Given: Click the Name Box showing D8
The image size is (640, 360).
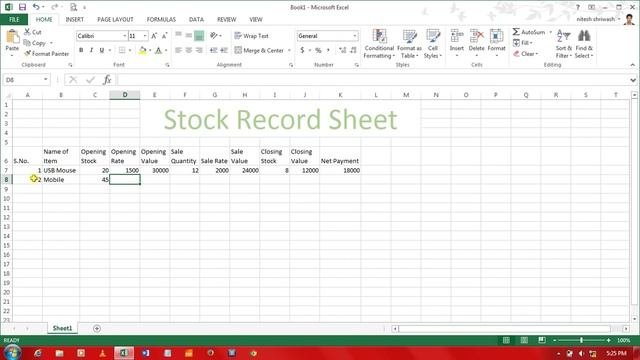Looking at the screenshot, I should 26,80.
